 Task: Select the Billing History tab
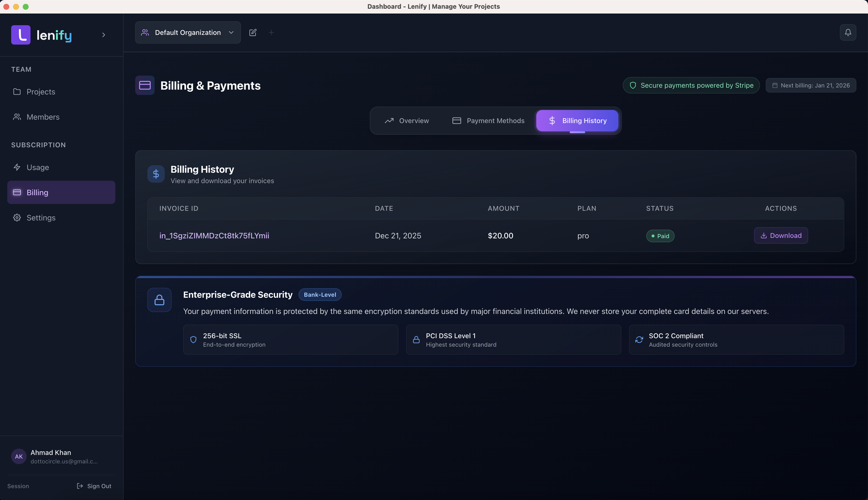tap(577, 121)
